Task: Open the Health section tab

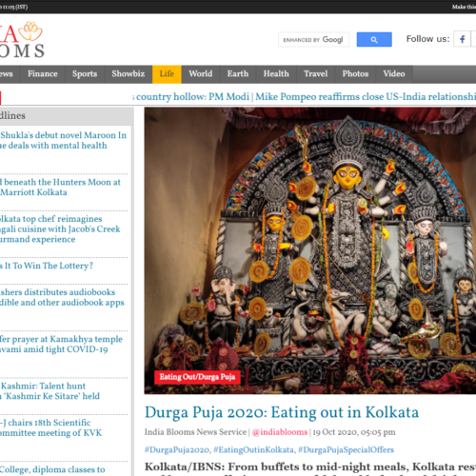Action: tap(276, 74)
